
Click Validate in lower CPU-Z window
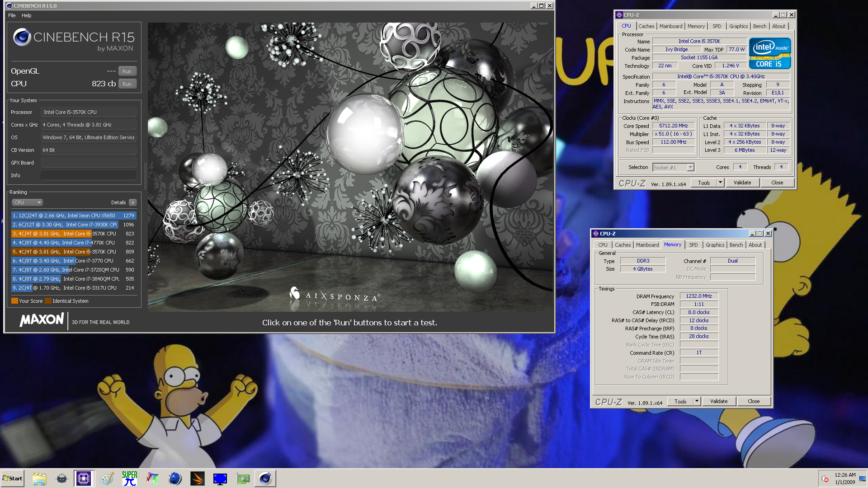(719, 401)
